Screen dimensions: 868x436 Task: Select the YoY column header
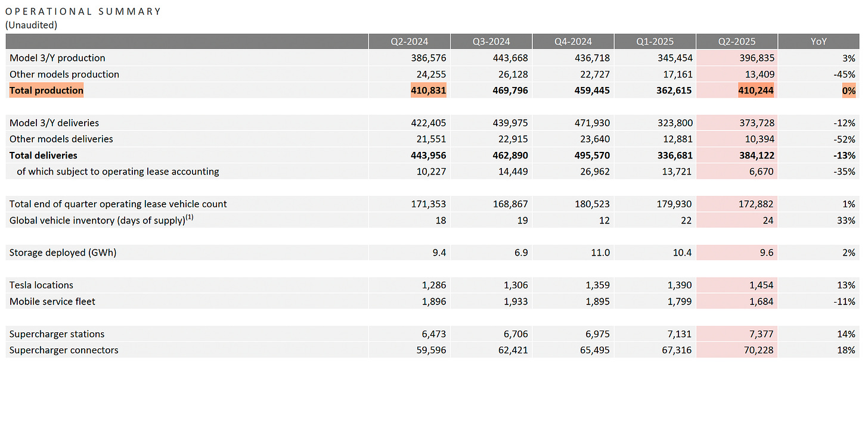819,42
